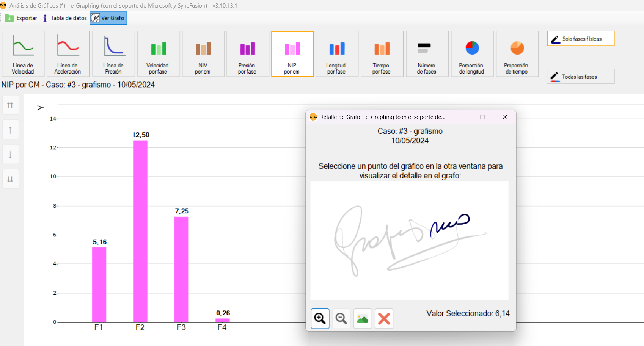
Task: Open Proporción de longitud pie chart
Action: pos(472,54)
